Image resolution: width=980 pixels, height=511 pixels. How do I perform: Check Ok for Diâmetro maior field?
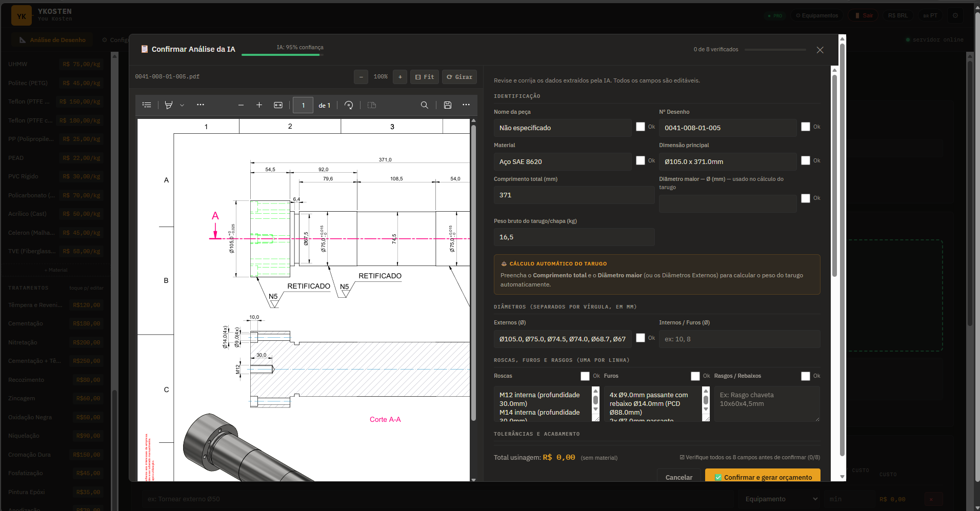pos(806,198)
